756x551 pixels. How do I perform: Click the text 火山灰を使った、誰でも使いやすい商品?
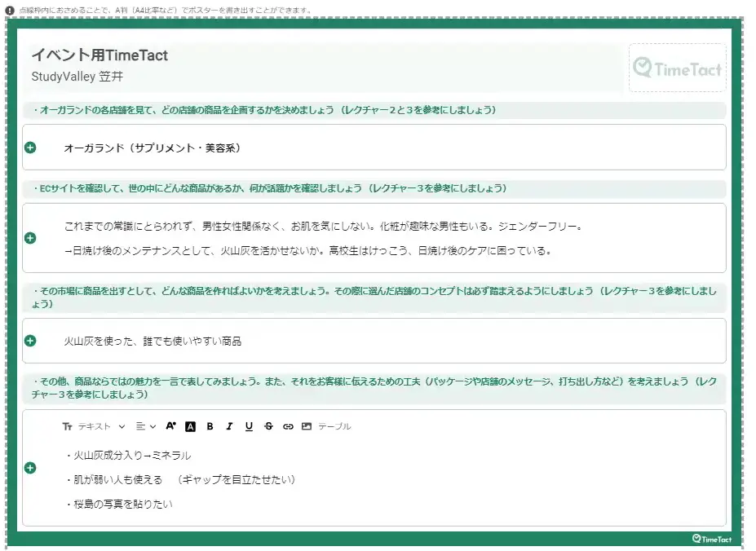pos(153,342)
